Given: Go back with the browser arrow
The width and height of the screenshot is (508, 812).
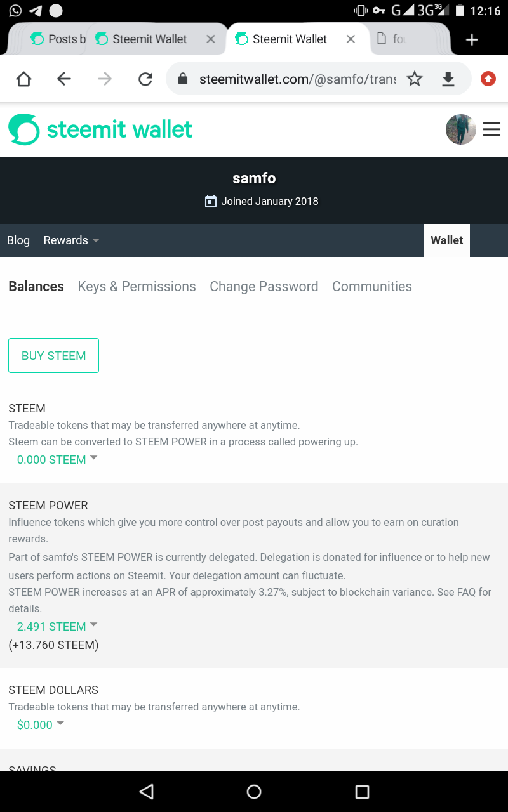Looking at the screenshot, I should coord(64,79).
